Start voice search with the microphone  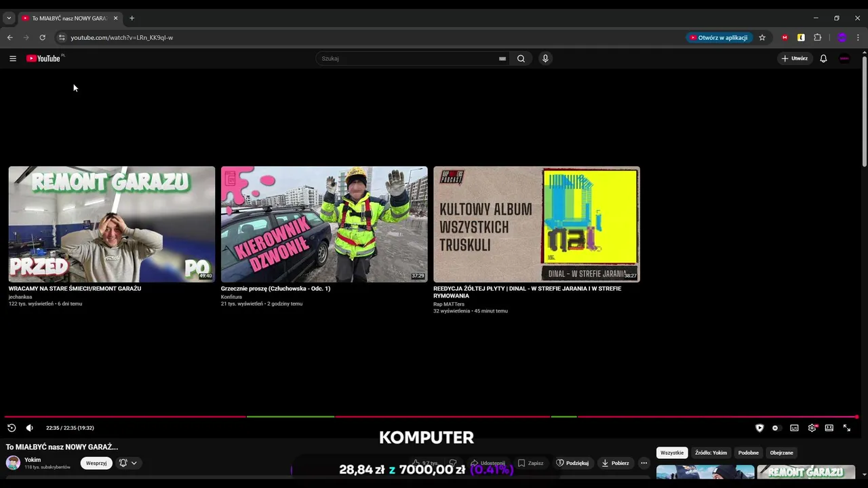point(545,58)
